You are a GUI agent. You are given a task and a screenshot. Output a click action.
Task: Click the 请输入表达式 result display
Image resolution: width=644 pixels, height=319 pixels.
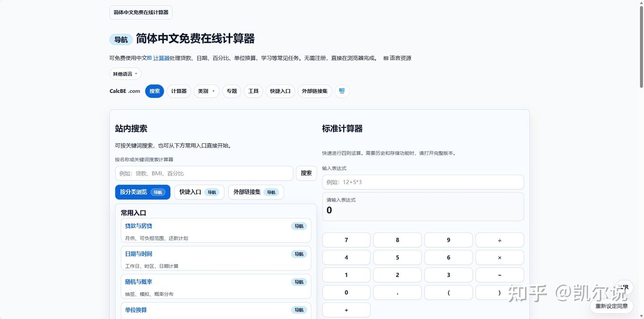(x=423, y=206)
